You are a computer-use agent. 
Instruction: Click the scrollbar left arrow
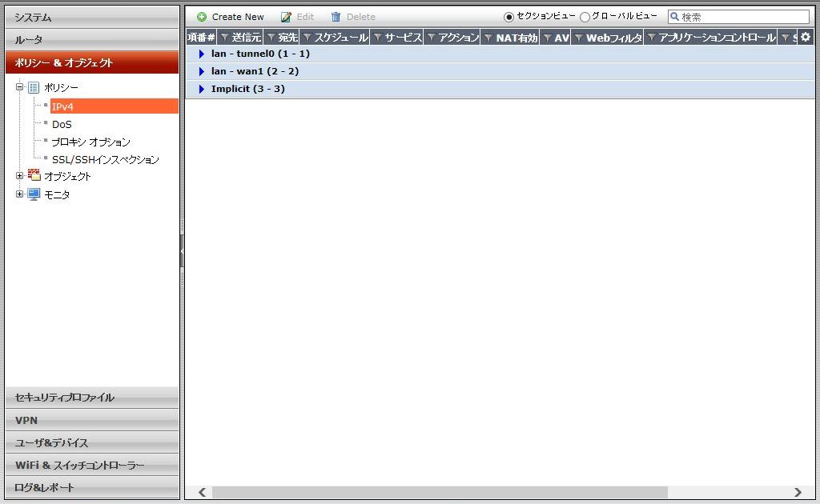203,492
